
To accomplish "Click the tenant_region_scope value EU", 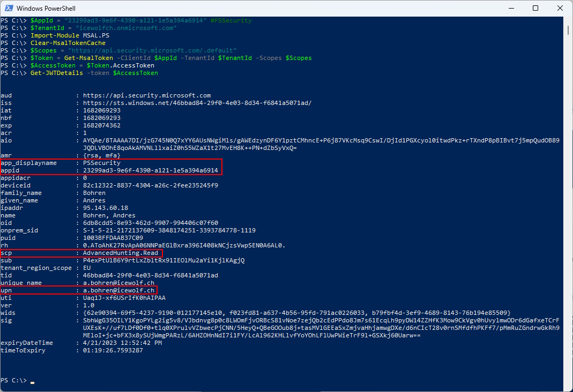I will 87,268.
